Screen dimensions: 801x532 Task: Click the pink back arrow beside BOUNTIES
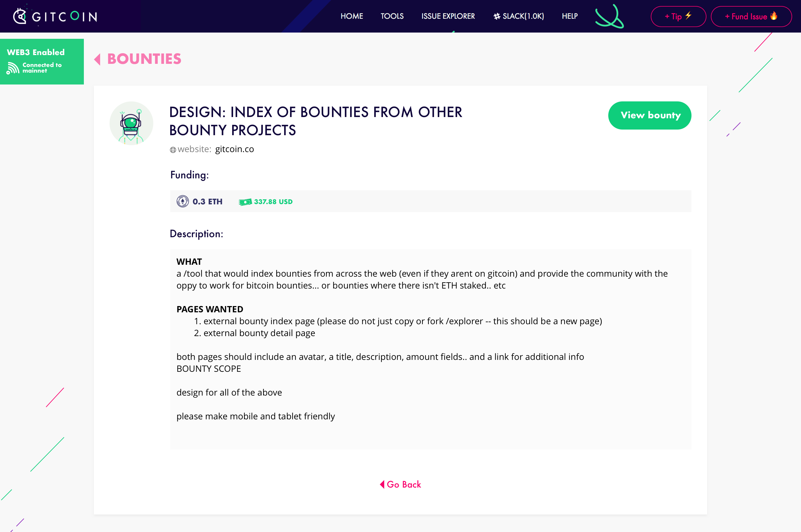[x=98, y=59]
